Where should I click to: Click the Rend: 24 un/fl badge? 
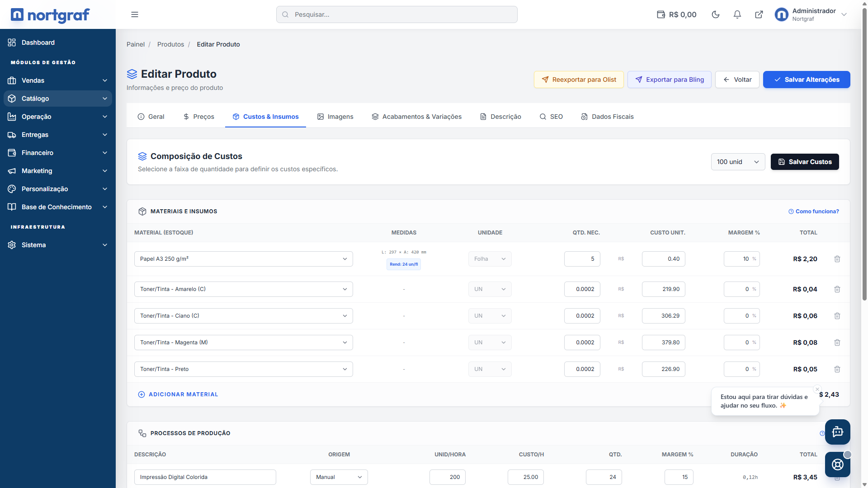pyautogui.click(x=404, y=264)
